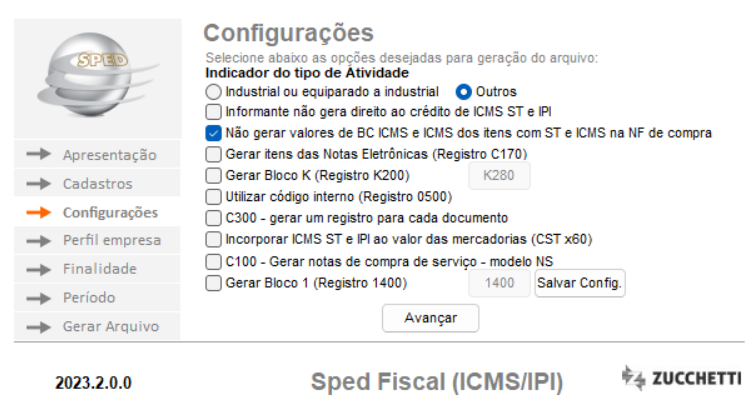Image resolution: width=755 pixels, height=403 pixels.
Task: Click the Salvar Config. button
Action: pos(580,284)
